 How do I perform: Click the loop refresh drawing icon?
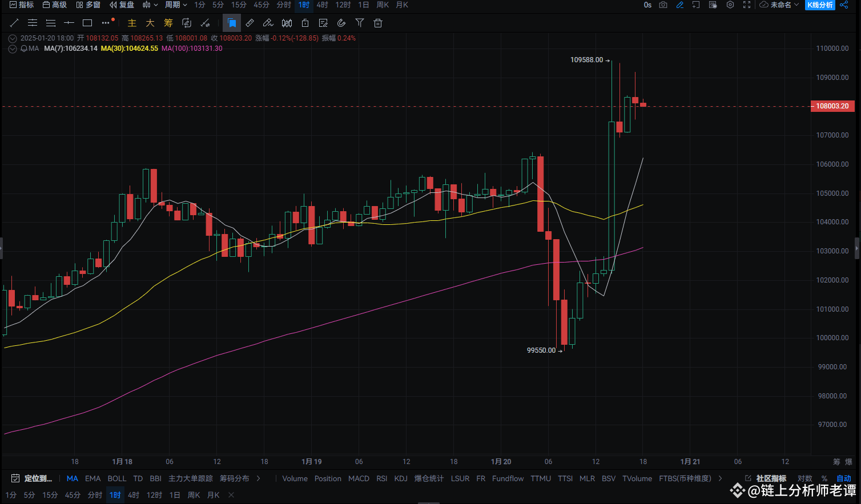[x=187, y=23]
